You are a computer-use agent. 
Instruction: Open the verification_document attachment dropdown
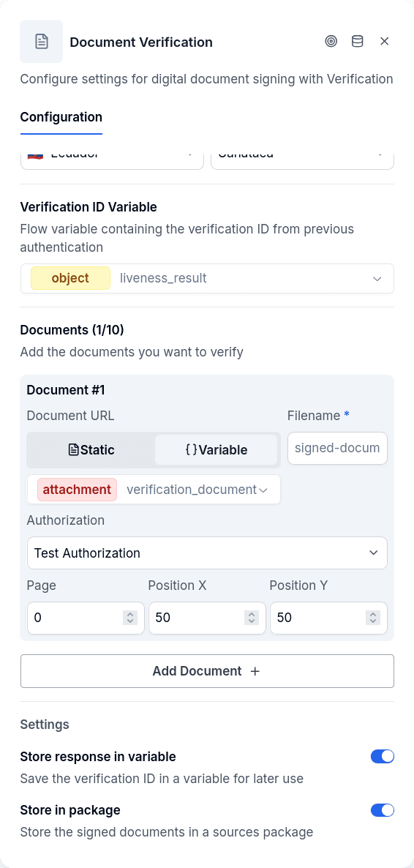(x=154, y=490)
